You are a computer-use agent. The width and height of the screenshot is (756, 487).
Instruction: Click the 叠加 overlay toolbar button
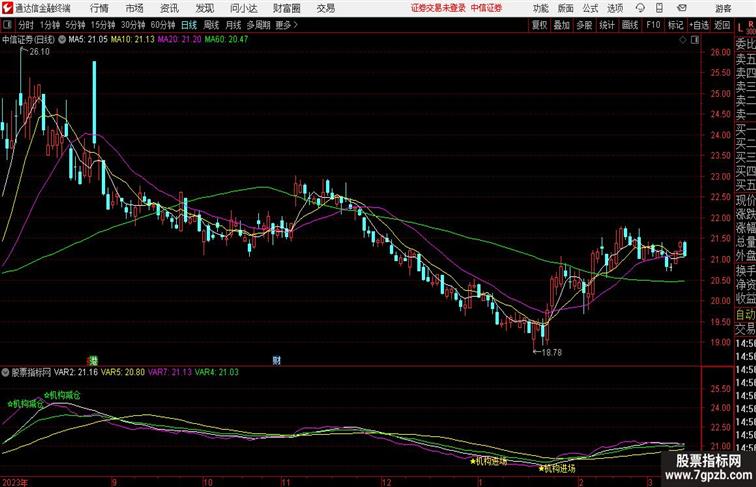(562, 25)
